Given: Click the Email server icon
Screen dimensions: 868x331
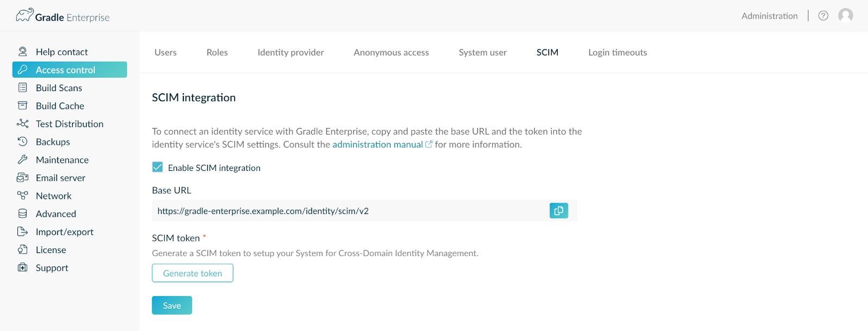Looking at the screenshot, I should click(23, 177).
